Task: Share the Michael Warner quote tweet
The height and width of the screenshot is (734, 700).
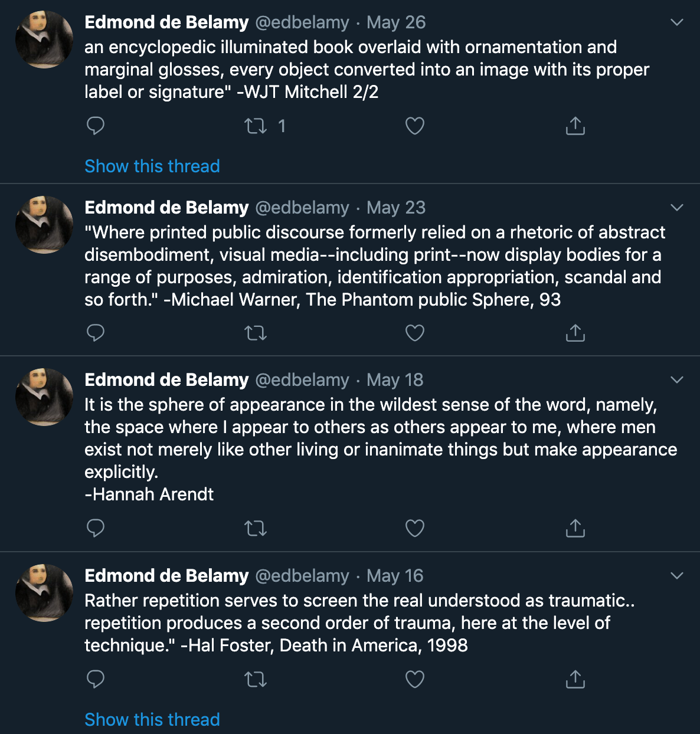Action: pos(575,333)
